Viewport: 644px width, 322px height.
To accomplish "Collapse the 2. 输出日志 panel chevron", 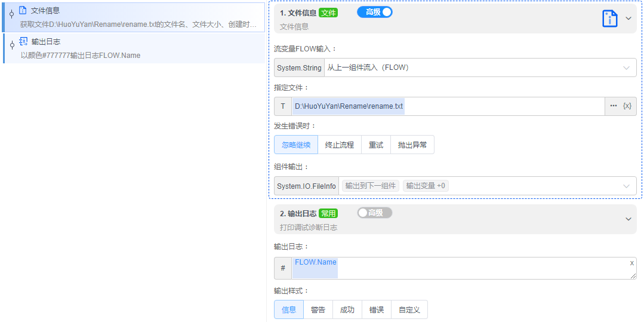I will 628,219.
